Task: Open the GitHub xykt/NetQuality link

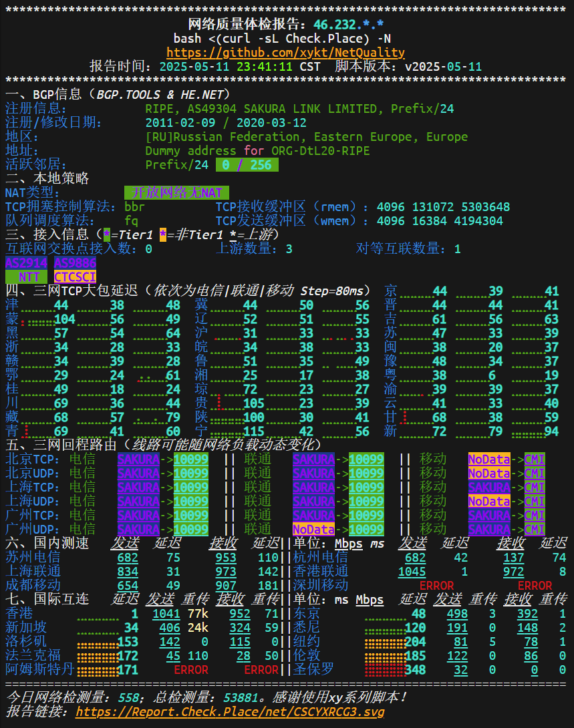Action: coord(285,52)
